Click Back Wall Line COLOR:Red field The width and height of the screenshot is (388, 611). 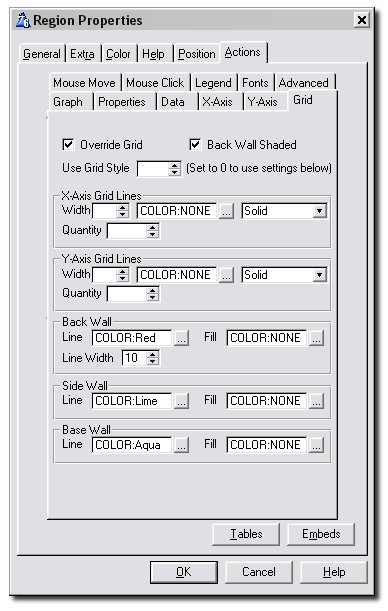(132, 338)
